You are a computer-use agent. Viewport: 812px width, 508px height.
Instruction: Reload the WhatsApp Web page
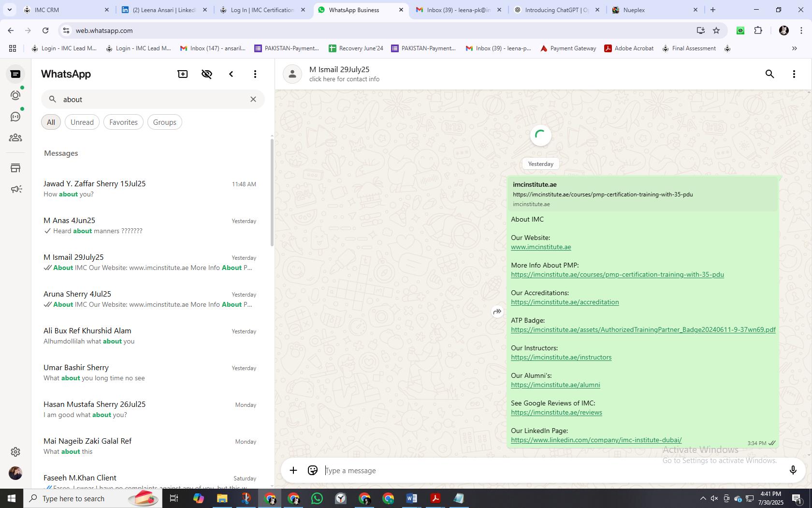[x=45, y=30]
